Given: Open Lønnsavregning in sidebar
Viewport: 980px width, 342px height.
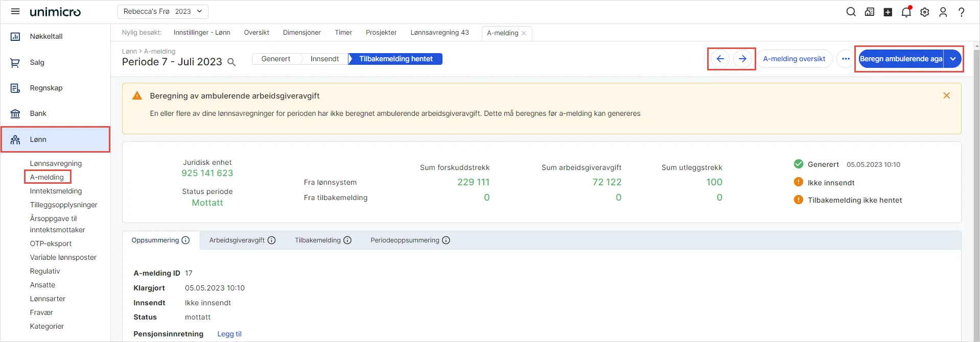Looking at the screenshot, I should click(56, 163).
